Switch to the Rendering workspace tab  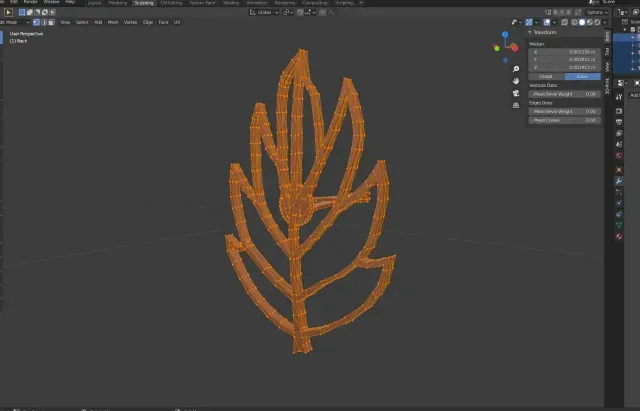click(x=285, y=3)
